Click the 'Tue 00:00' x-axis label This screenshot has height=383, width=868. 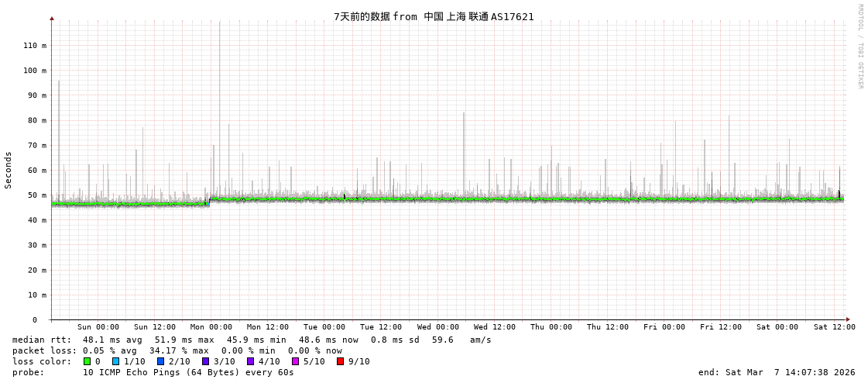tap(324, 327)
